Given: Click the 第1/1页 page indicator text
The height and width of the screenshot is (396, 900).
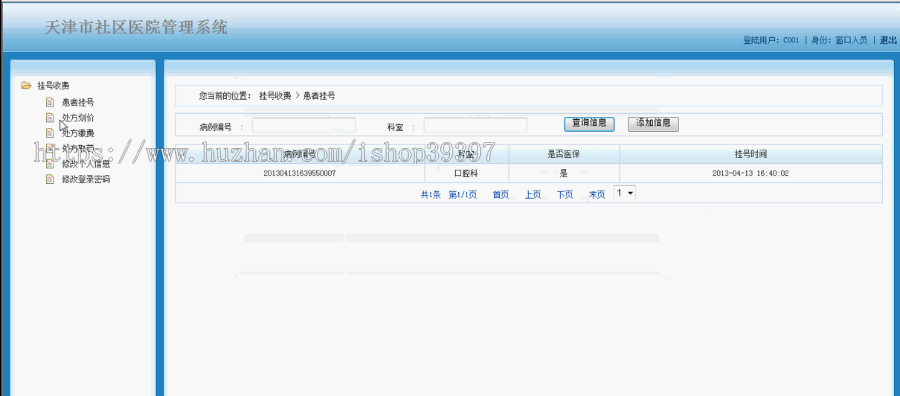Looking at the screenshot, I should tap(463, 195).
